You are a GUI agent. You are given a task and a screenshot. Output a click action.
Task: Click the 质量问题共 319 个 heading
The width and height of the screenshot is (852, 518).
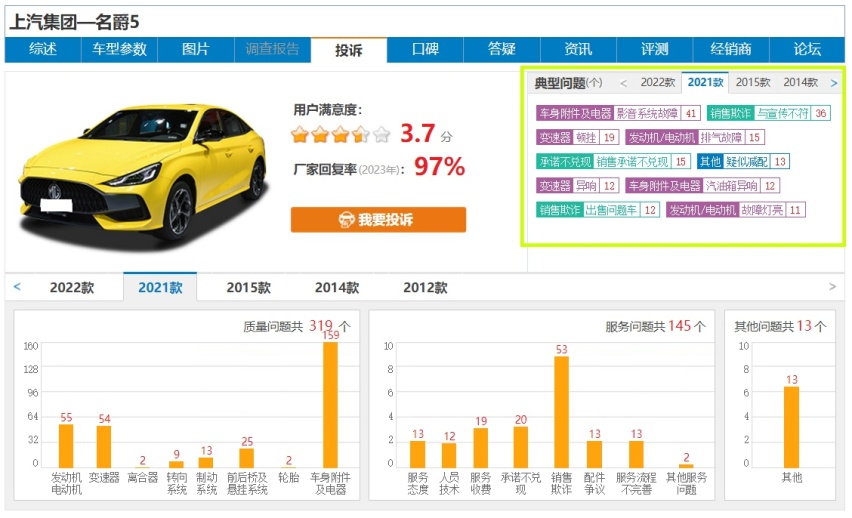297,326
